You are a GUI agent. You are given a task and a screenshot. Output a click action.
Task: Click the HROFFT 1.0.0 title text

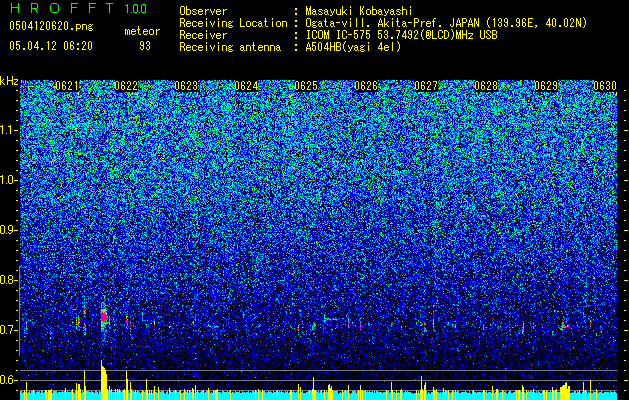78,8
